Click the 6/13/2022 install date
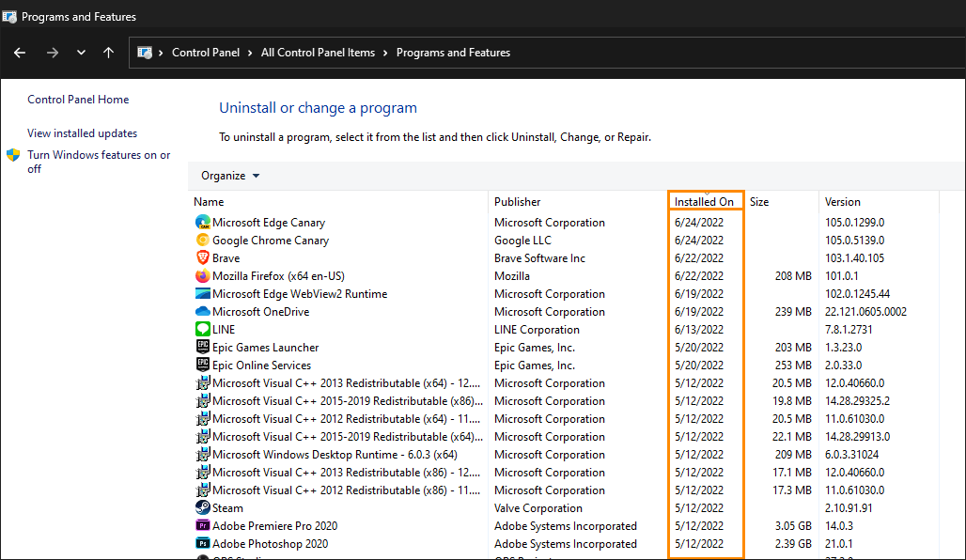Image resolution: width=966 pixels, height=560 pixels. (699, 330)
